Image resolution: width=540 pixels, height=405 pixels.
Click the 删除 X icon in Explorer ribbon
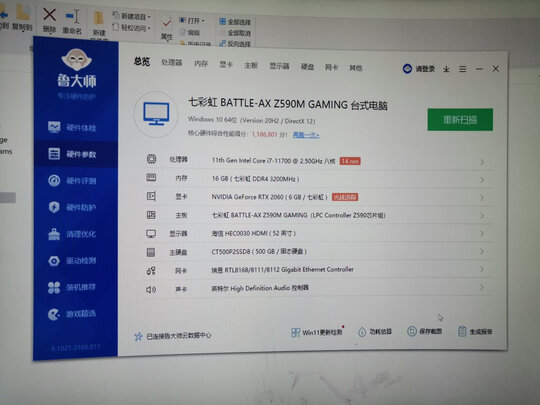coord(49,15)
